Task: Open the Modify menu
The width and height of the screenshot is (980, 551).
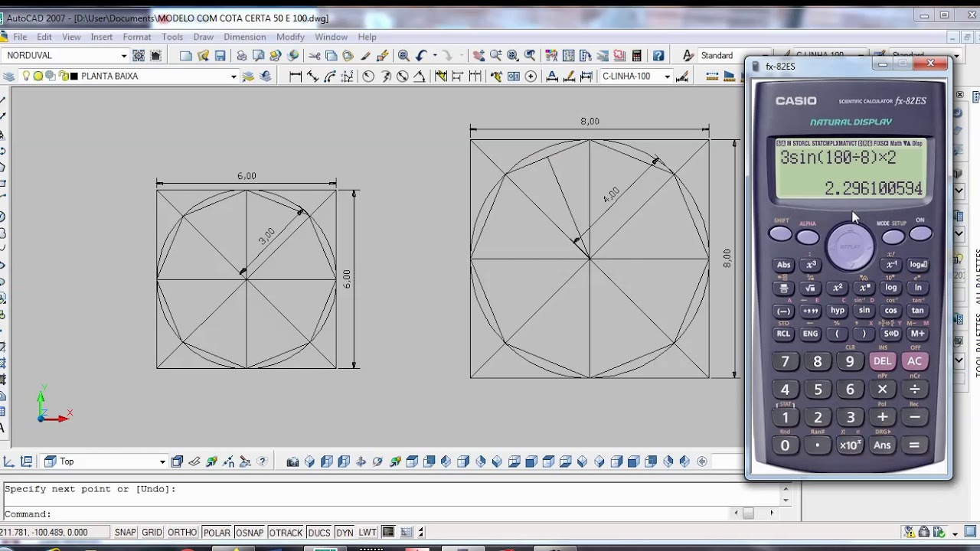Action: [290, 37]
